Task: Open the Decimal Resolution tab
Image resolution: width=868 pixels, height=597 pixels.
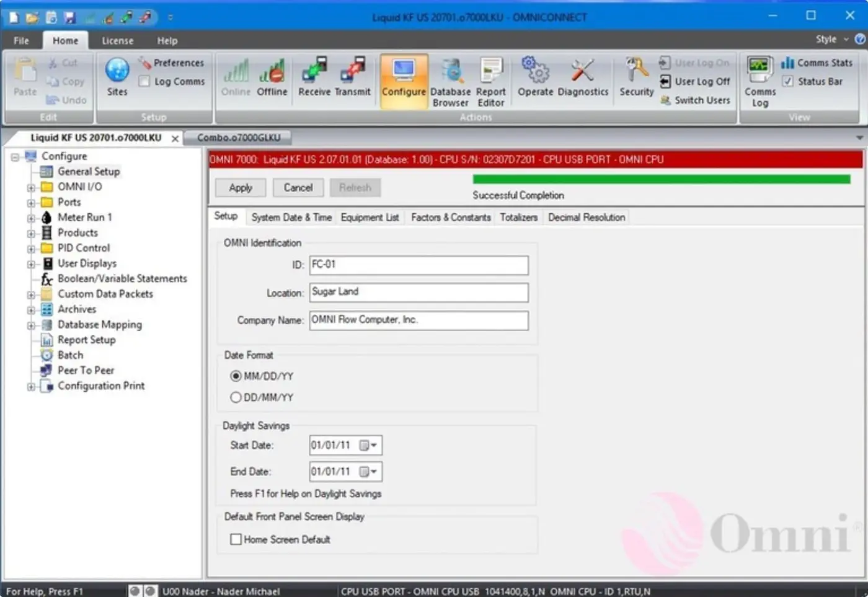Action: click(587, 218)
